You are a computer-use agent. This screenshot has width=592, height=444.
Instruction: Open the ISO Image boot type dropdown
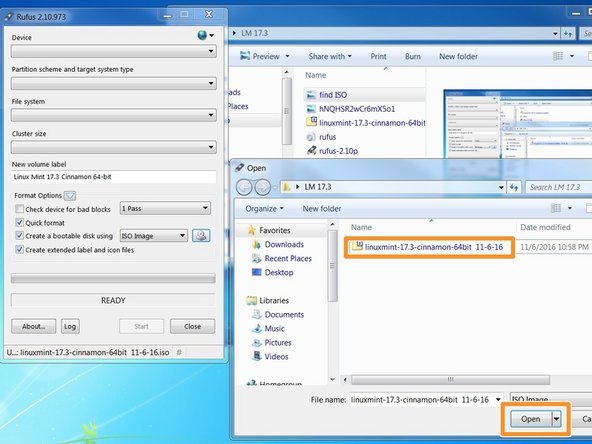click(153, 236)
